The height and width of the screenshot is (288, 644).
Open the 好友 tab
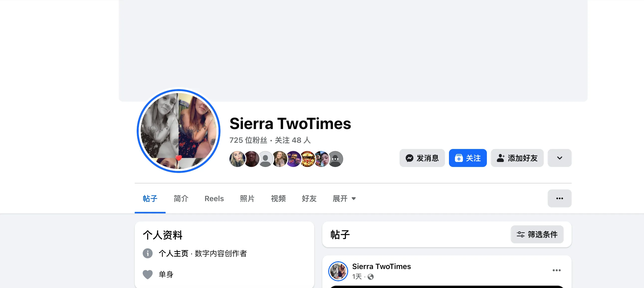point(309,198)
